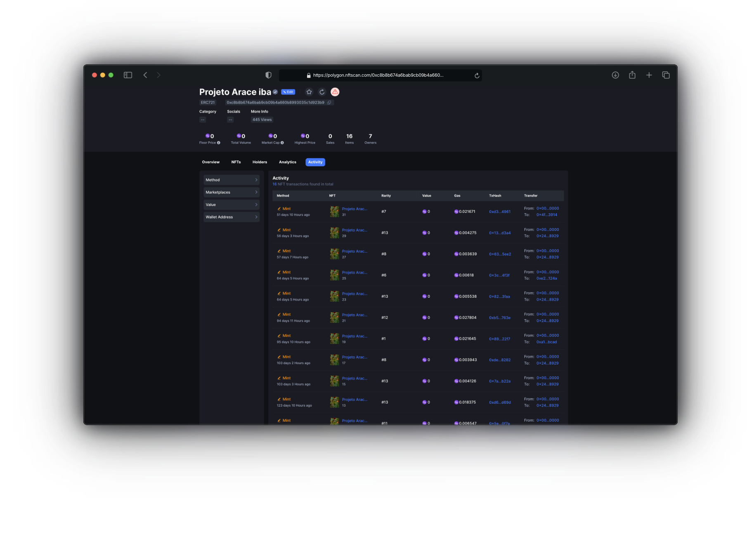Image resolution: width=747 pixels, height=560 pixels.
Task: Expand the Wallet Address filter
Action: point(231,217)
